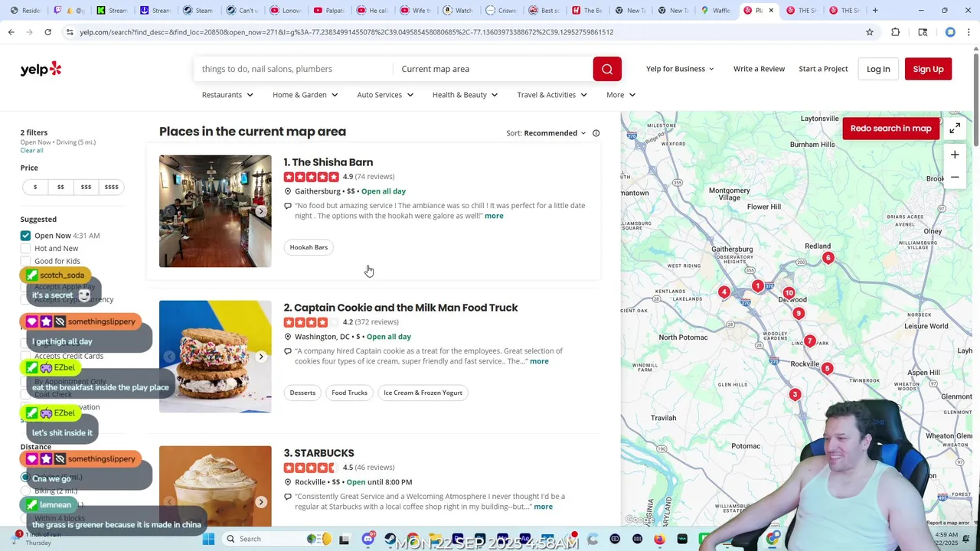Image resolution: width=980 pixels, height=551 pixels.
Task: Expand the Auto Services menu
Action: (385, 95)
